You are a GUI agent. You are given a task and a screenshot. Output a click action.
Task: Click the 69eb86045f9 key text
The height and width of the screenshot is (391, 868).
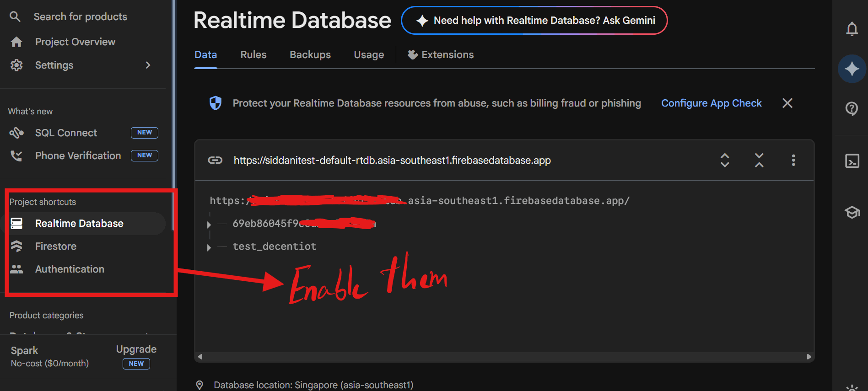pyautogui.click(x=304, y=223)
